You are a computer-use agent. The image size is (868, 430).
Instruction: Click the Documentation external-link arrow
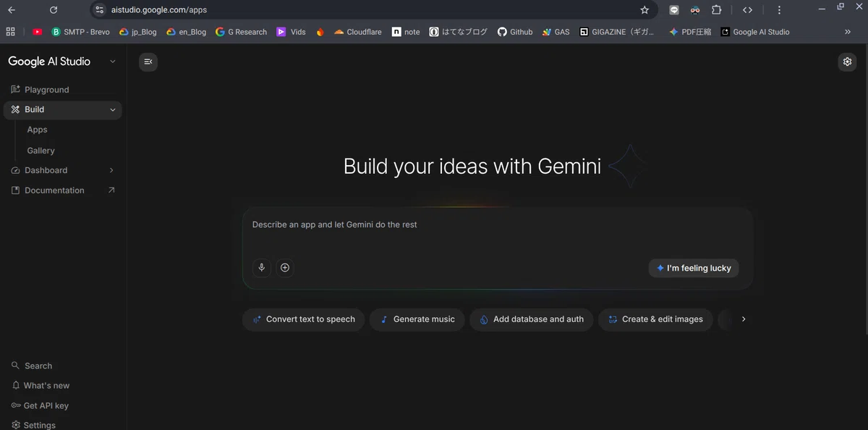point(111,190)
